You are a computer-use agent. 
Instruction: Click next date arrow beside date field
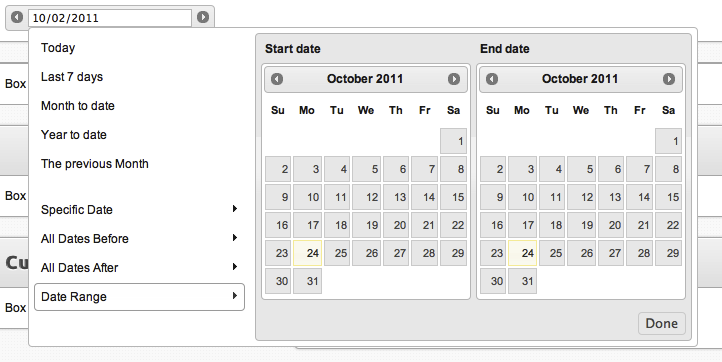[203, 17]
